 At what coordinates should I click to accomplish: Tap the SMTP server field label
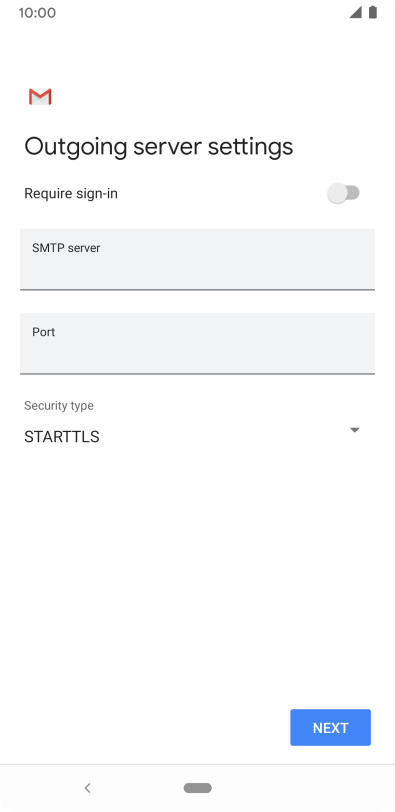pos(66,248)
